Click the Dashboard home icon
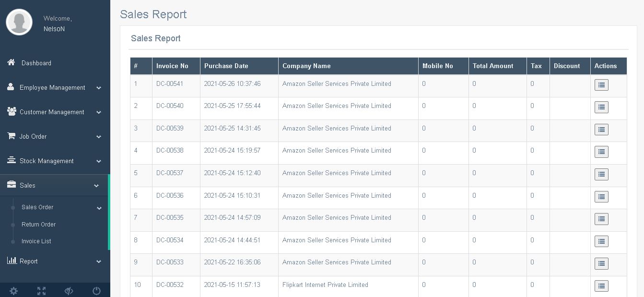This screenshot has width=644, height=297. click(x=11, y=62)
